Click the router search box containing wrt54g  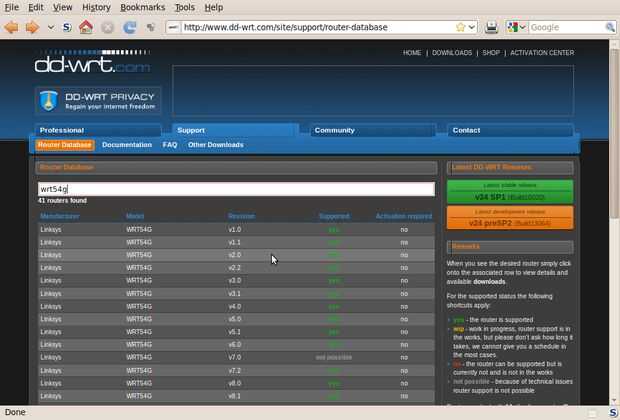(236, 189)
